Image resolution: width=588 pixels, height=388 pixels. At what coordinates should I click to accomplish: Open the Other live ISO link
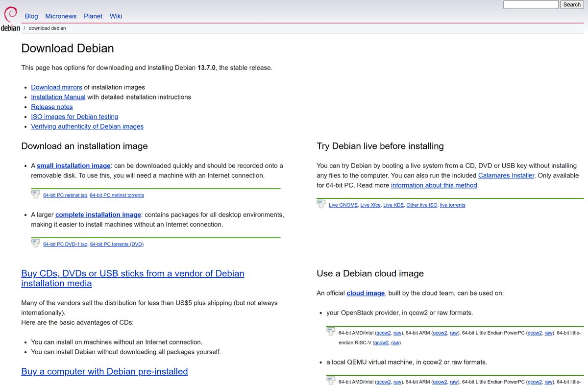tap(422, 205)
